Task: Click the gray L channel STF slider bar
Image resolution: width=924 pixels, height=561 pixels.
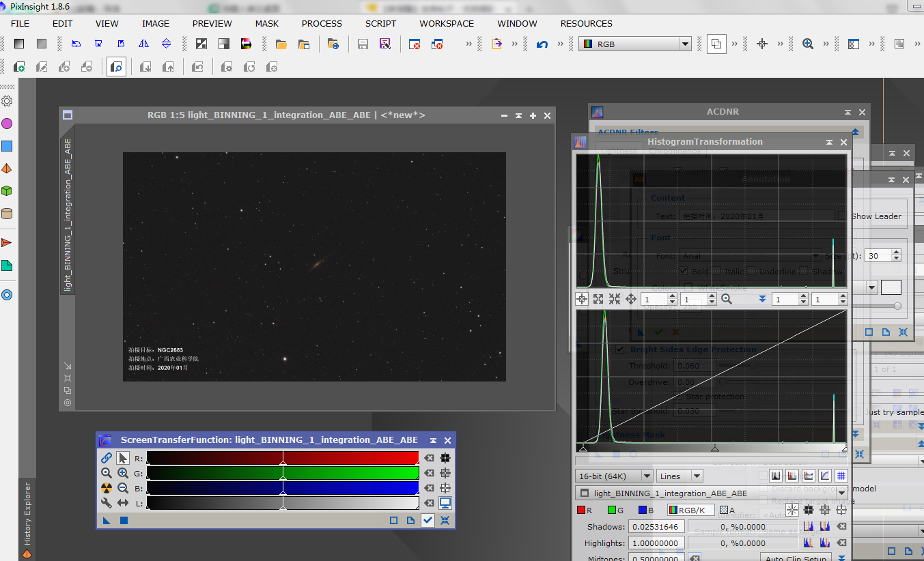Action: [x=283, y=503]
